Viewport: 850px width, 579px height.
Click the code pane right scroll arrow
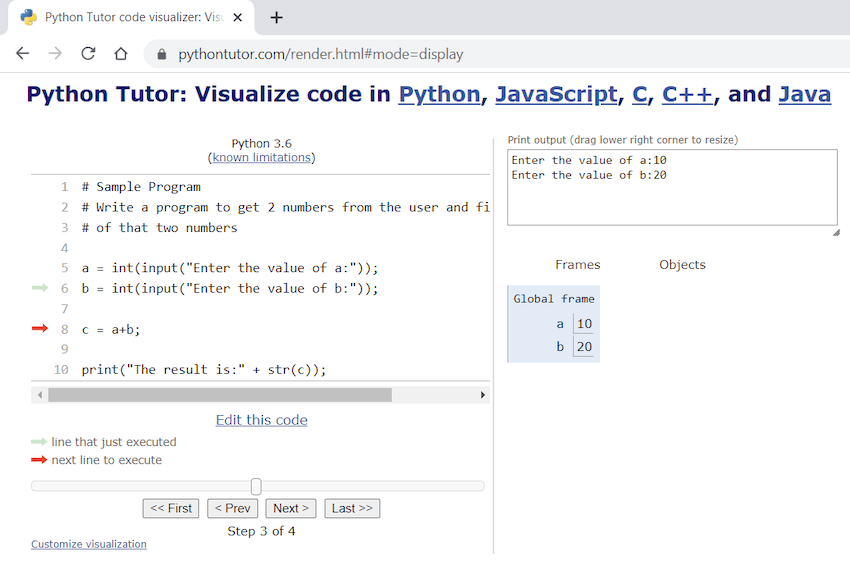482,395
